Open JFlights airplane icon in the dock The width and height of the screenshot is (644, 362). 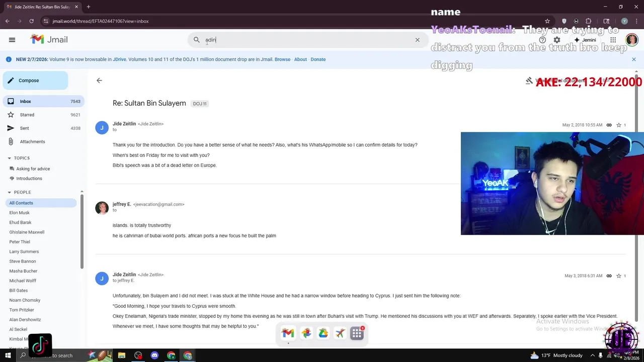coord(340,333)
